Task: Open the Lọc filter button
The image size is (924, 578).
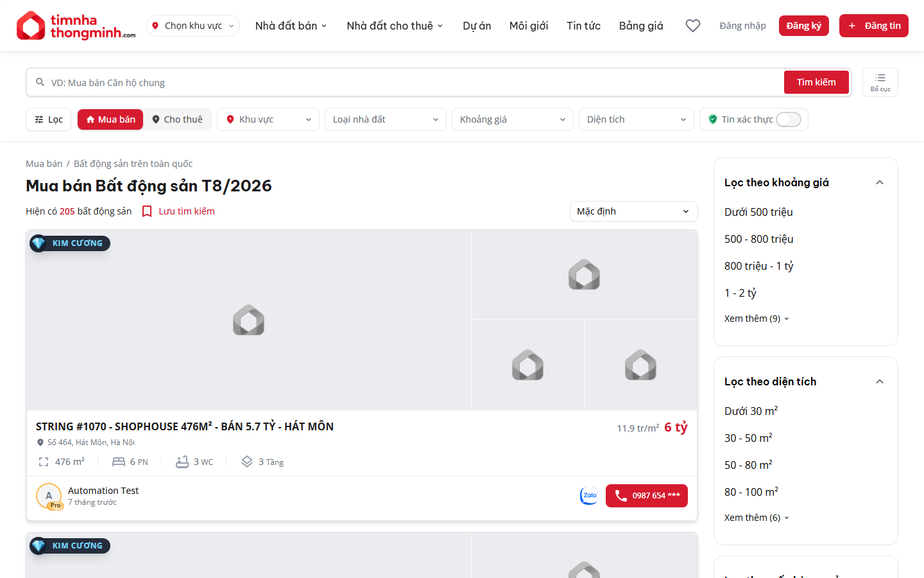Action: (49, 119)
